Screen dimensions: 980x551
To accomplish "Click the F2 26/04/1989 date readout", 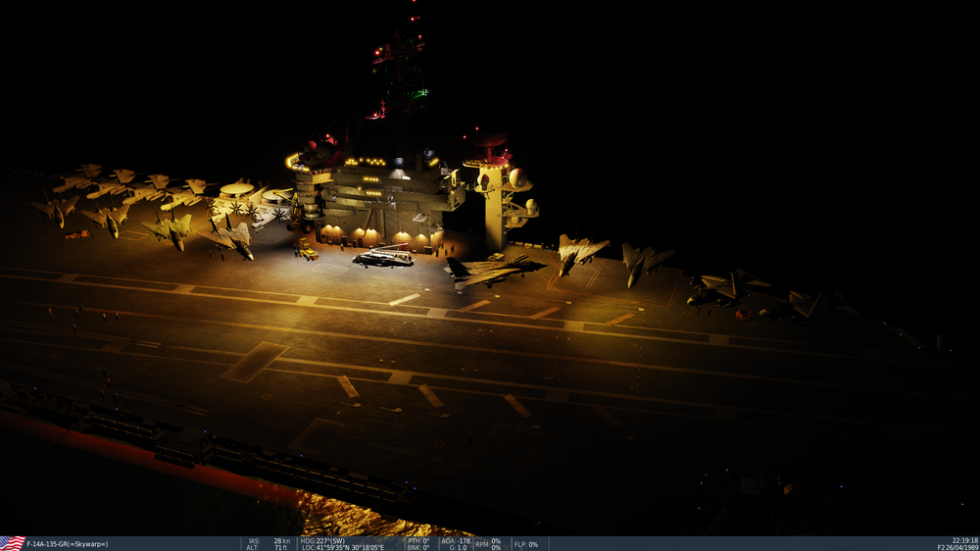I will (x=957, y=548).
